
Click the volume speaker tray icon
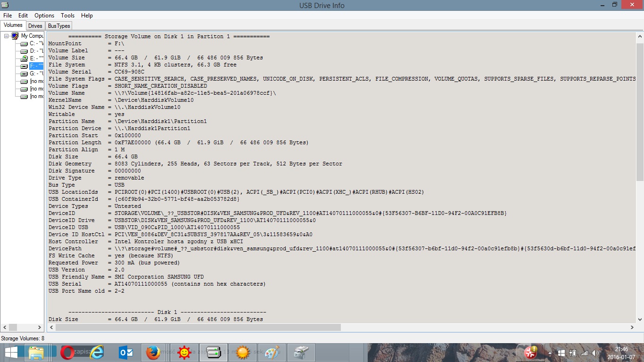pos(595,353)
